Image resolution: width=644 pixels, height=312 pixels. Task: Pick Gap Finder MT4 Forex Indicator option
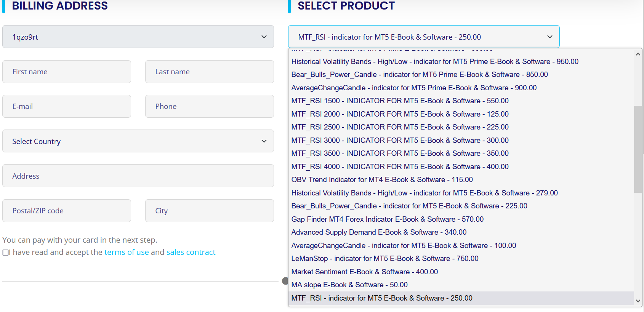coord(387,219)
